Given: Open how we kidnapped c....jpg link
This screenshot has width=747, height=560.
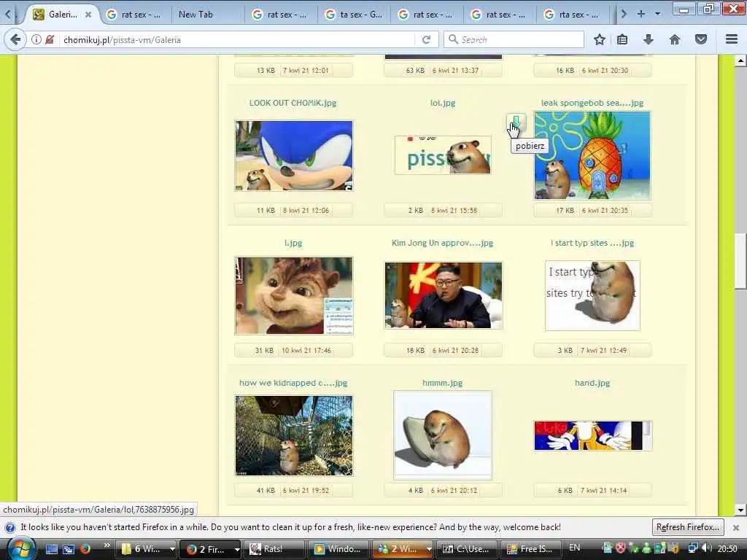Looking at the screenshot, I should [293, 383].
